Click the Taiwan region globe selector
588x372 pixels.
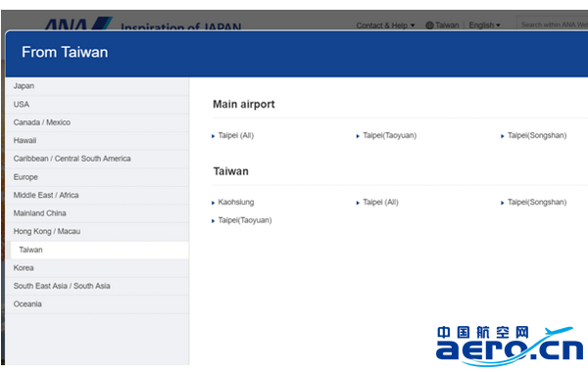pos(443,25)
